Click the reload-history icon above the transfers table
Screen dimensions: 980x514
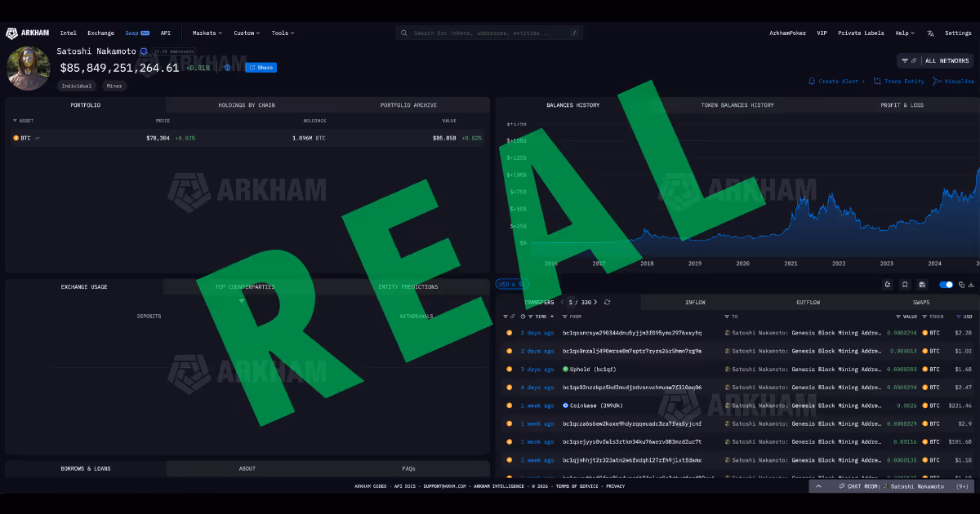(x=888, y=285)
